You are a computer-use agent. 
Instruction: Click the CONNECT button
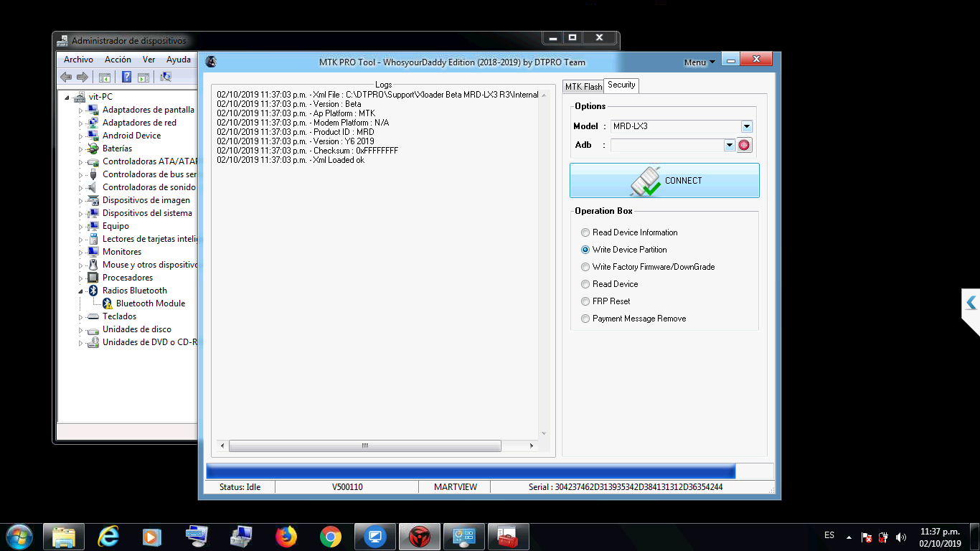(664, 181)
